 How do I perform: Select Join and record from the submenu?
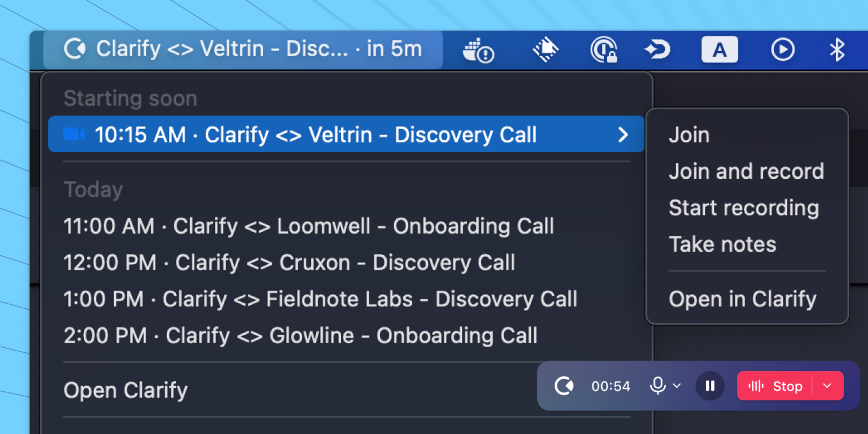tap(746, 171)
